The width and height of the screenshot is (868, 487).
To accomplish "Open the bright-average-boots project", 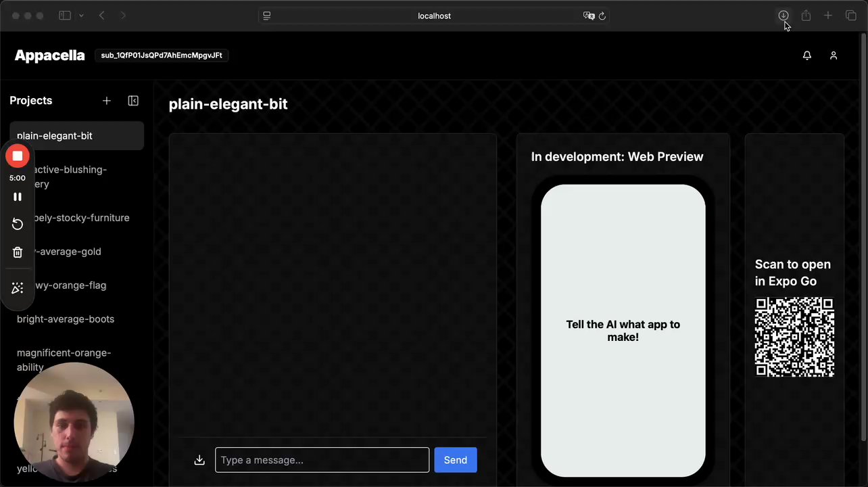I will (x=77, y=319).
